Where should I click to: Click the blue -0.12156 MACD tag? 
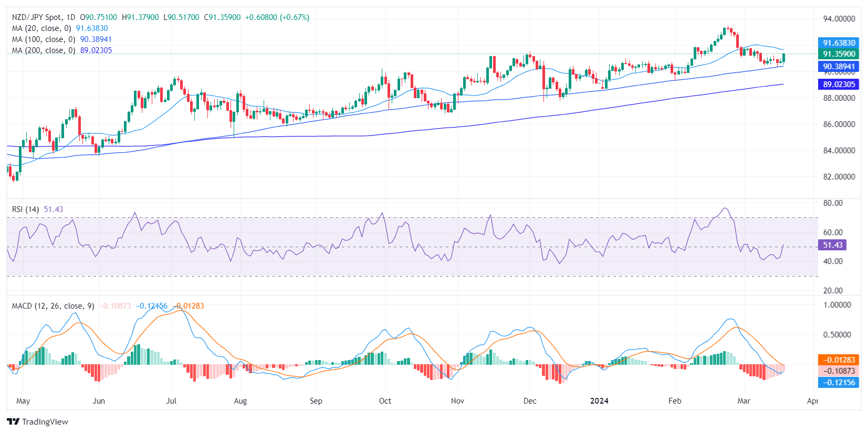[x=838, y=383]
